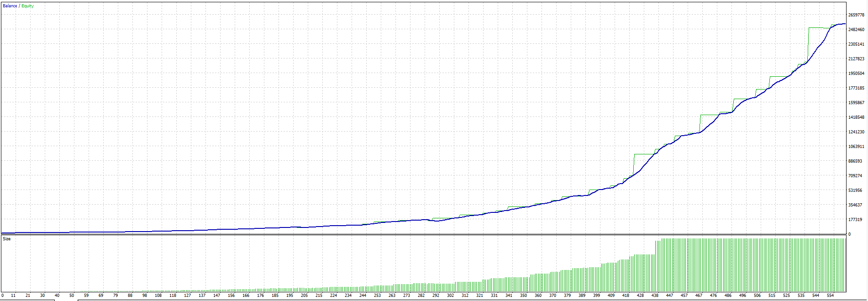This screenshot has width=868, height=301.
Task: Click trade number 447 on horizontal axis
Action: (669, 296)
